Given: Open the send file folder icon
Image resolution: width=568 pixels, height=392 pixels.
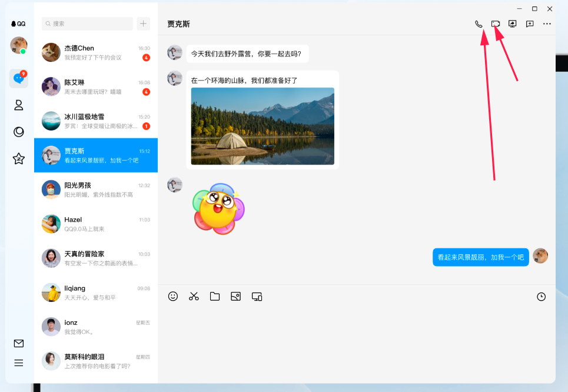Looking at the screenshot, I should tap(214, 296).
